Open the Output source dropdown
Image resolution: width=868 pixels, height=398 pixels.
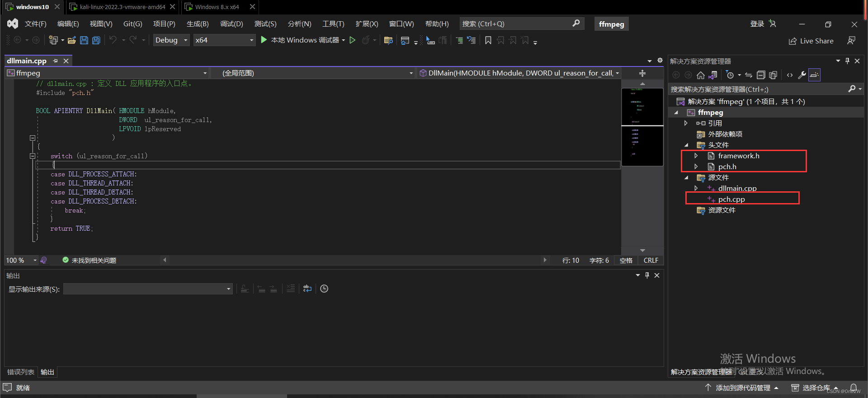(x=148, y=289)
